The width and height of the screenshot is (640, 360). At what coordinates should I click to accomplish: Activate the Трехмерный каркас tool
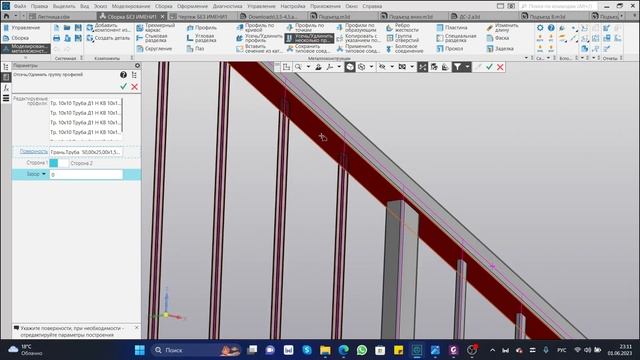156,28
